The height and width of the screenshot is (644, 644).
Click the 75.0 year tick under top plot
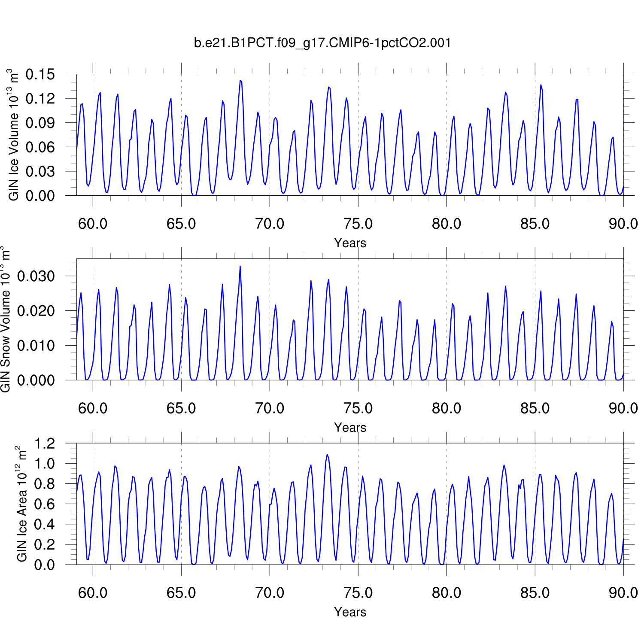tap(358, 224)
